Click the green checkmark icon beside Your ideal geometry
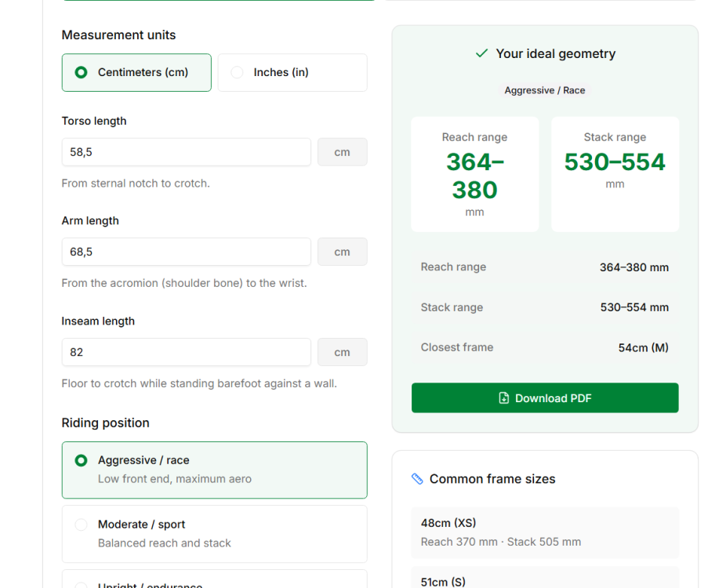708x588 pixels. tap(481, 53)
